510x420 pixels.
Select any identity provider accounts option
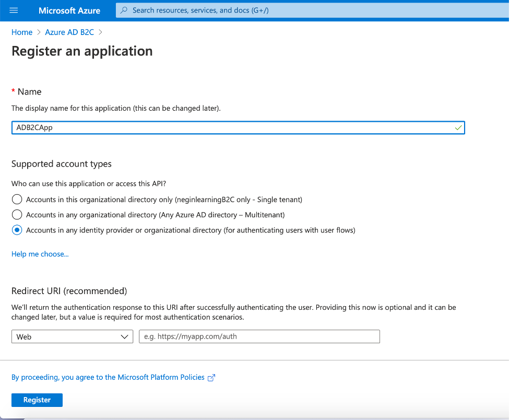pos(17,230)
